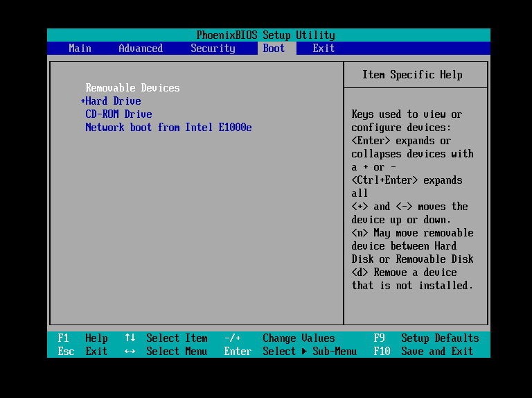Select Removable Devices in boot list
This screenshot has height=398, width=532.
tap(132, 88)
